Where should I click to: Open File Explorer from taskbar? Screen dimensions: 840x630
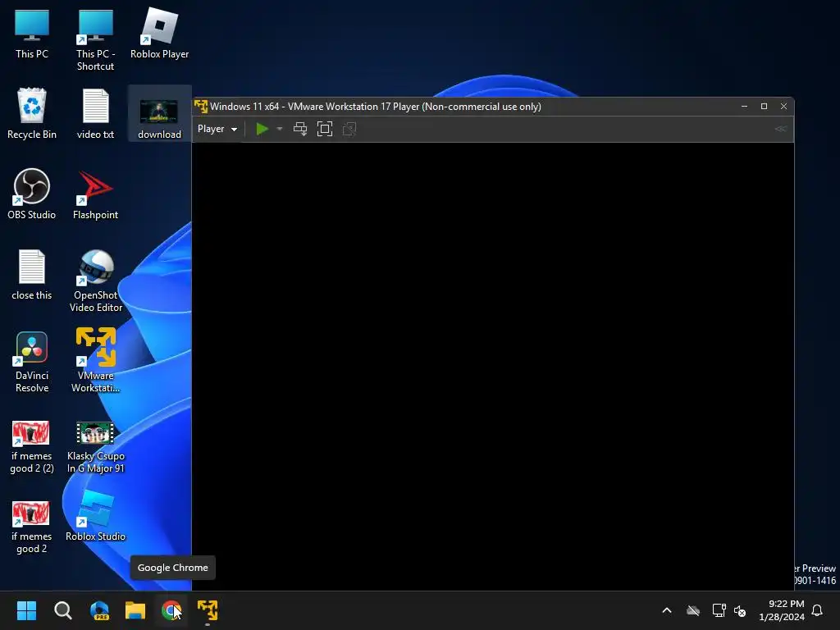[135, 610]
